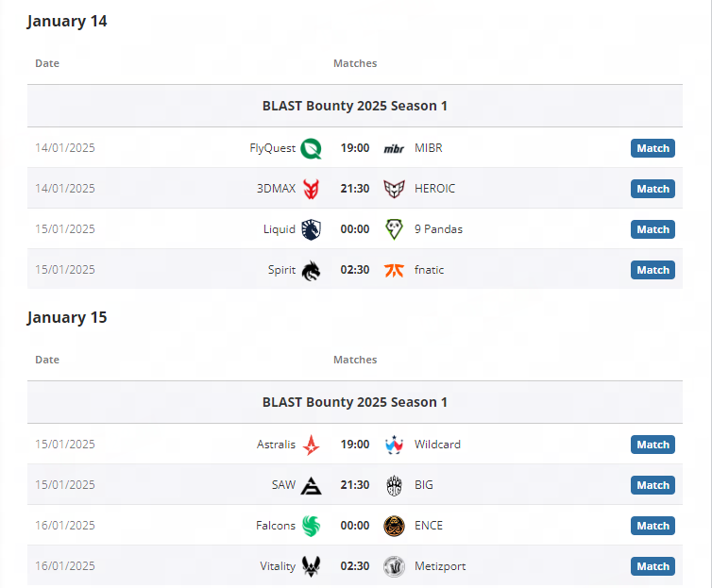Click the Liquid horse logo
The height and width of the screenshot is (588, 712).
coord(311,229)
